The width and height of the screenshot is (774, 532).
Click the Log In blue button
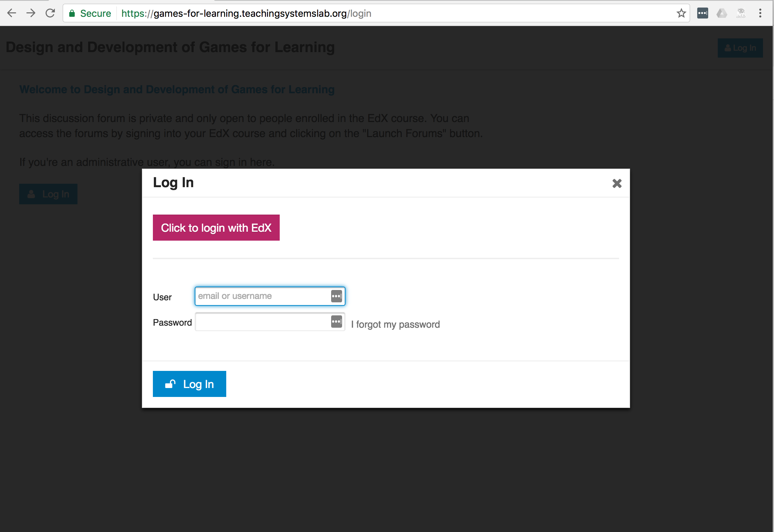(x=189, y=384)
